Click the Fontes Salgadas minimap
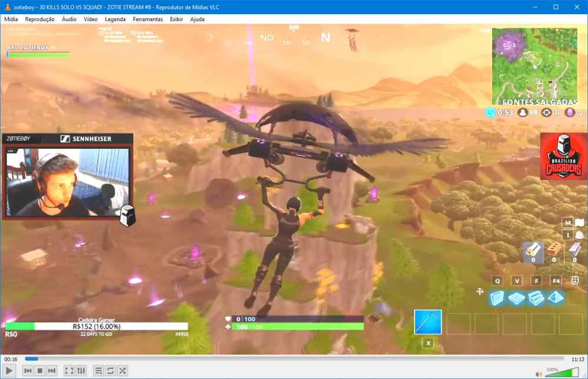Viewport: 588px width, 379px height. (534, 67)
